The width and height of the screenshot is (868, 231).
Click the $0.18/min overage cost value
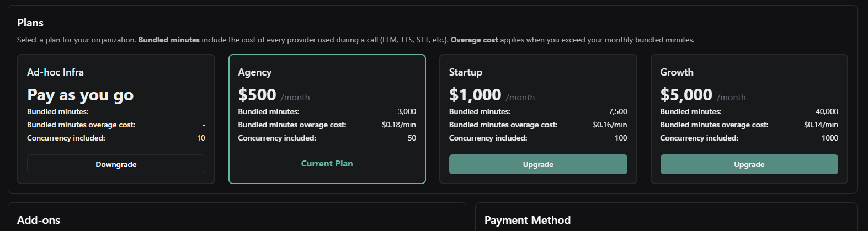coord(399,125)
